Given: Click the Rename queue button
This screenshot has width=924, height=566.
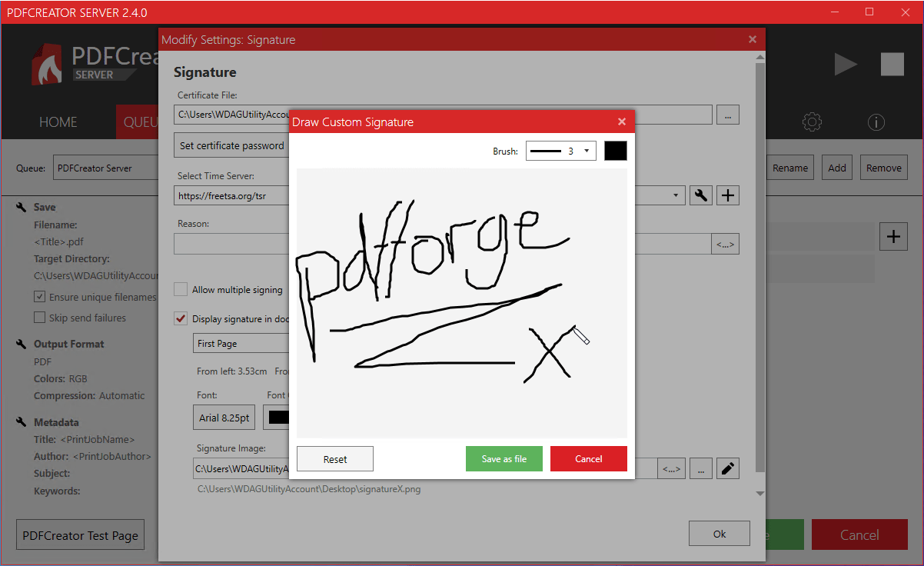Looking at the screenshot, I should click(790, 168).
